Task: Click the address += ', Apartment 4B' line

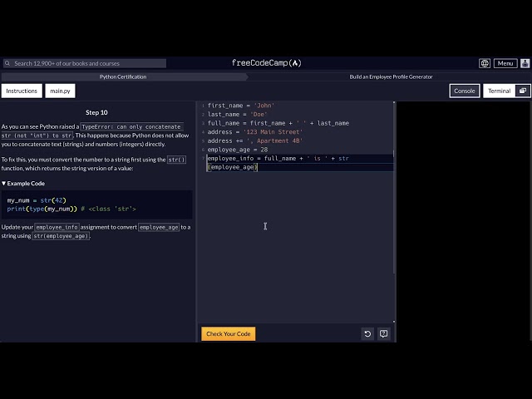Action: coord(255,140)
